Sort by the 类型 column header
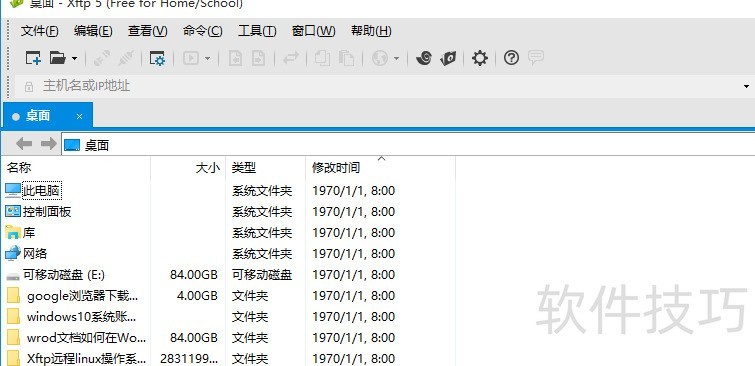The width and height of the screenshot is (755, 366). tap(265, 168)
